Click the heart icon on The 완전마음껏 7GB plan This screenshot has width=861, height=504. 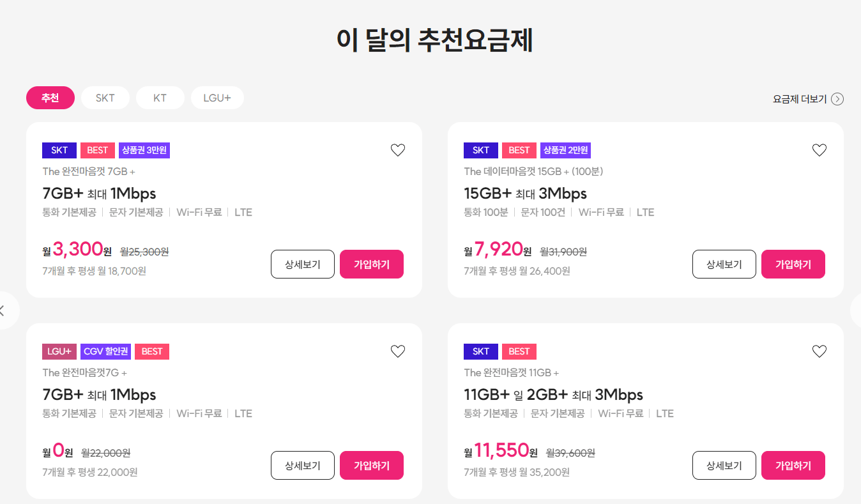point(397,149)
